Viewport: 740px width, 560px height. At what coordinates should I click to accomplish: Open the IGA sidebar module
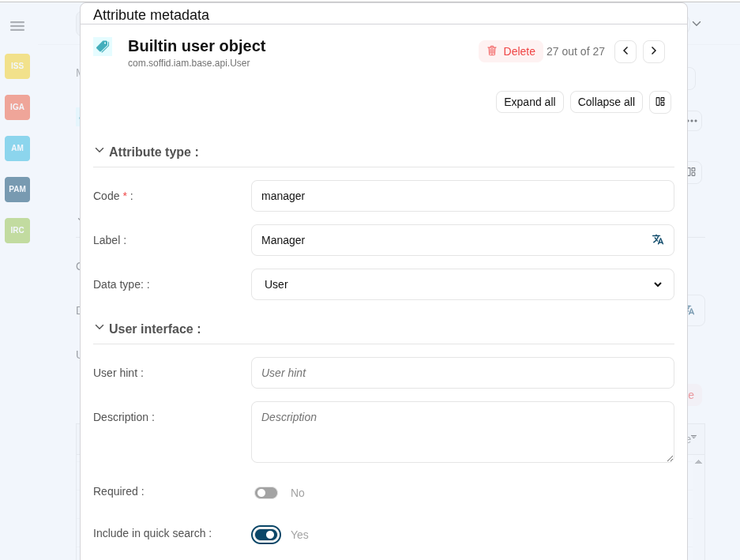(x=17, y=107)
